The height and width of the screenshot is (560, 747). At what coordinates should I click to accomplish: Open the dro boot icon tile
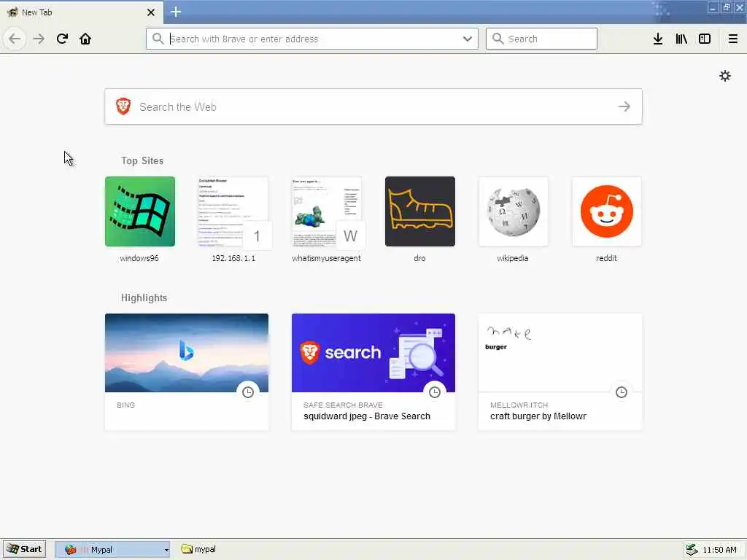420,211
